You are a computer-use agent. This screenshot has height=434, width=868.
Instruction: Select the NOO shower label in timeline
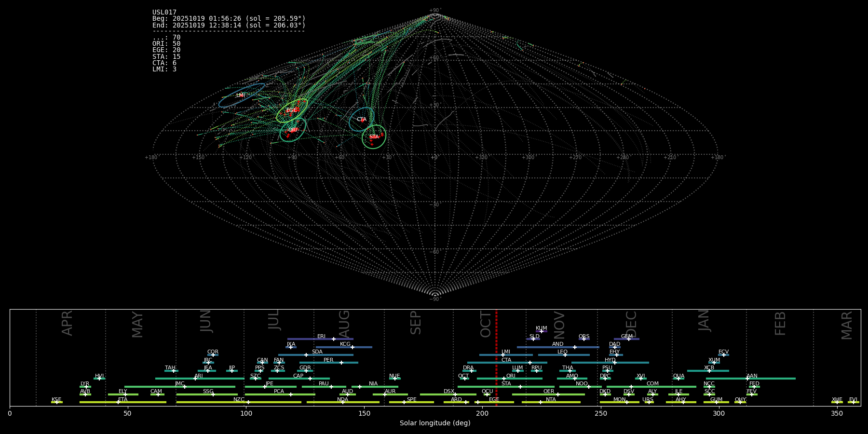point(582,384)
